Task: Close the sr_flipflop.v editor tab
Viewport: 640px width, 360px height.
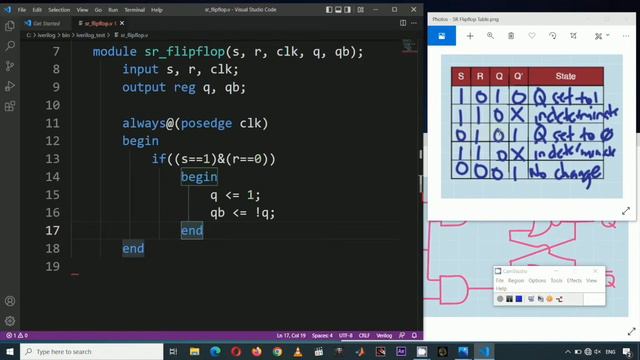Action: tap(122, 23)
